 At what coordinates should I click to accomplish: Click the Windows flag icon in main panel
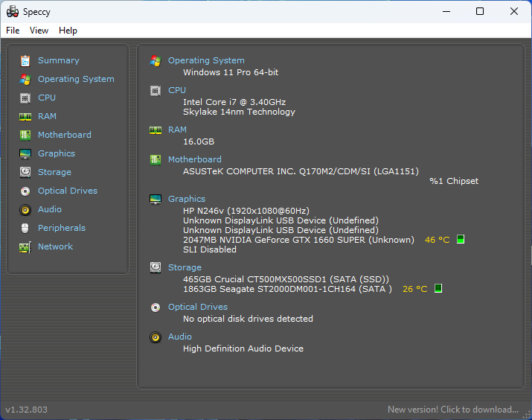tap(156, 61)
